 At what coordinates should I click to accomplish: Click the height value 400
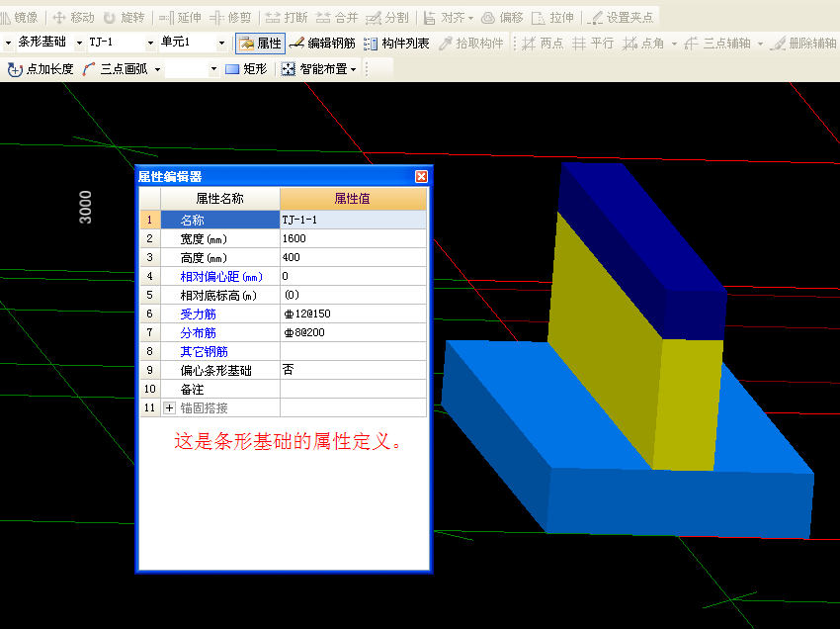(x=353, y=257)
